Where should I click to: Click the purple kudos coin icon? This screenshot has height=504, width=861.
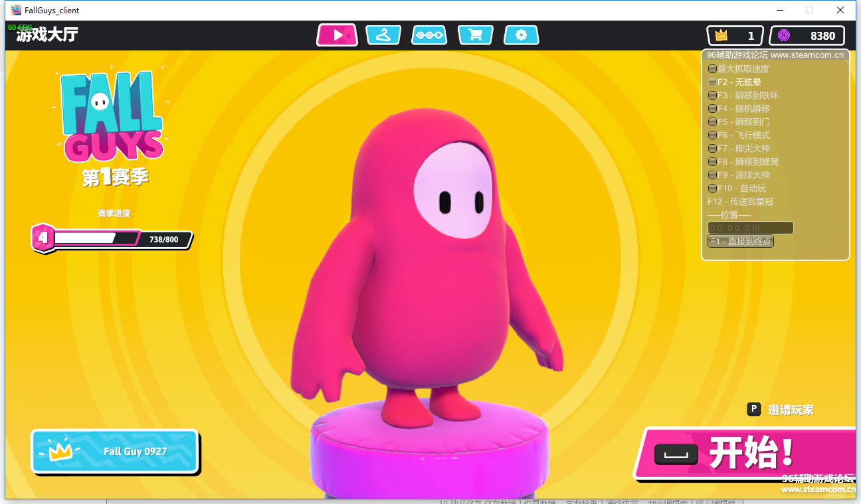(784, 36)
